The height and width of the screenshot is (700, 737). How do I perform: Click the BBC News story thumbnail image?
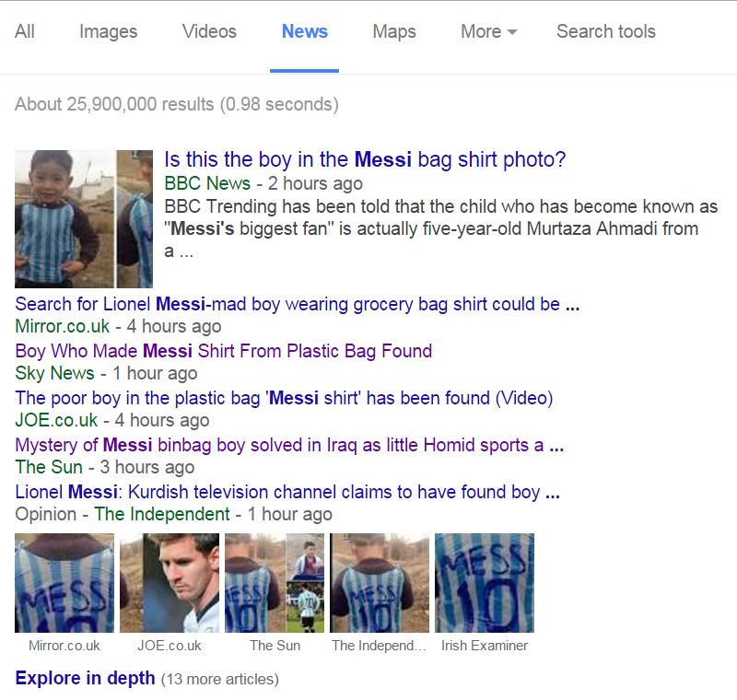click(x=84, y=219)
